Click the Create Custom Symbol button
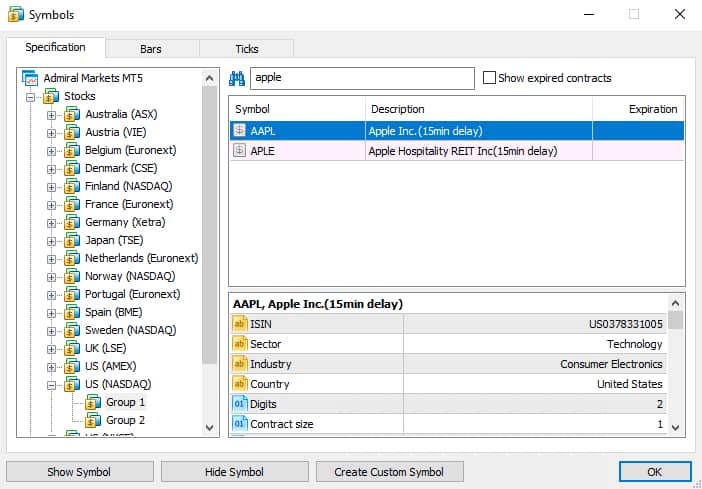 pyautogui.click(x=390, y=472)
